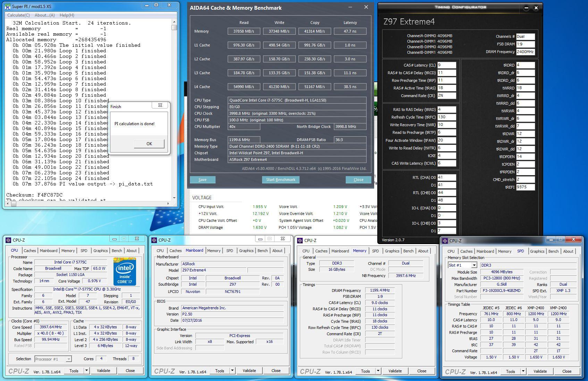Screen dimensions: 588x381
Task: Click the DRAM Frequency value 1199.4 MHz in CPU-Z
Action: 380,291
